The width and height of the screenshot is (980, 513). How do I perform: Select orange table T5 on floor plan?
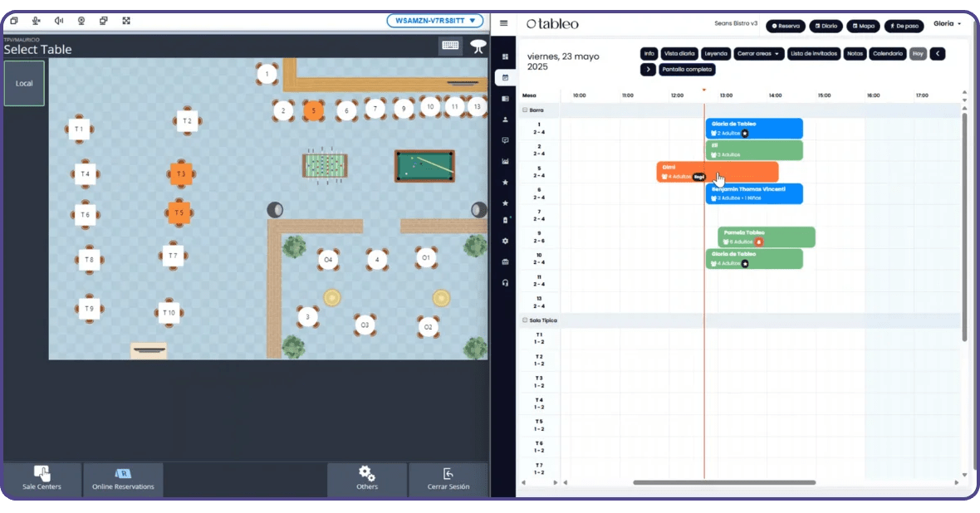[x=179, y=213]
